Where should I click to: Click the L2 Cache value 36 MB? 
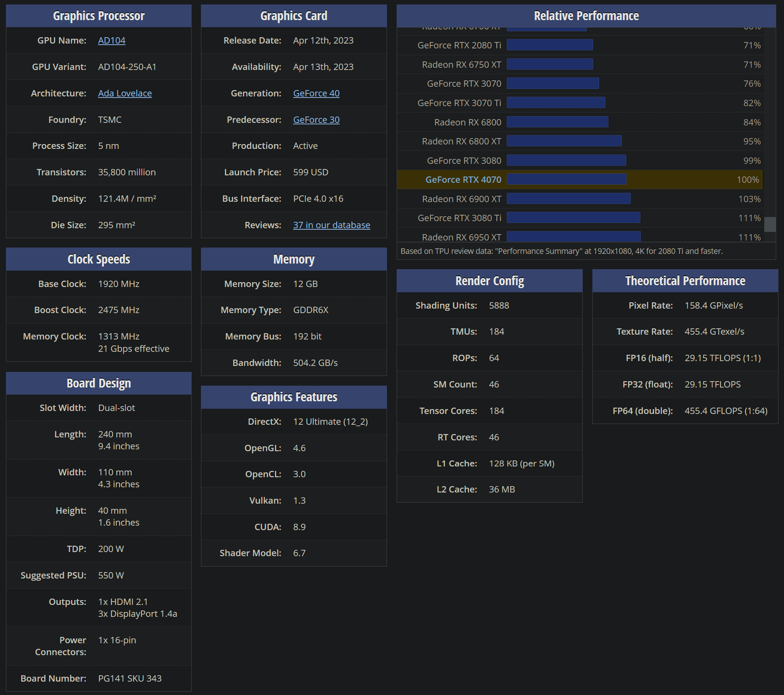pos(502,489)
